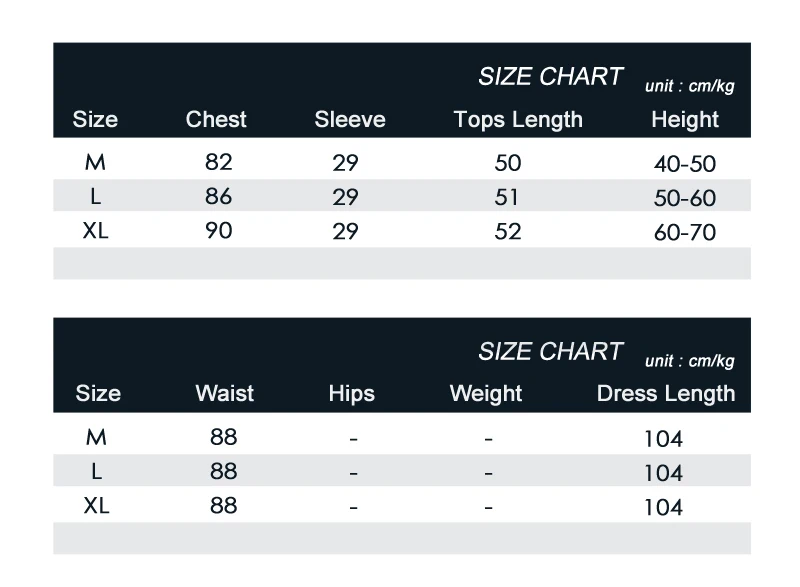Click the Sleeve column header
This screenshot has width=800, height=587.
point(350,119)
